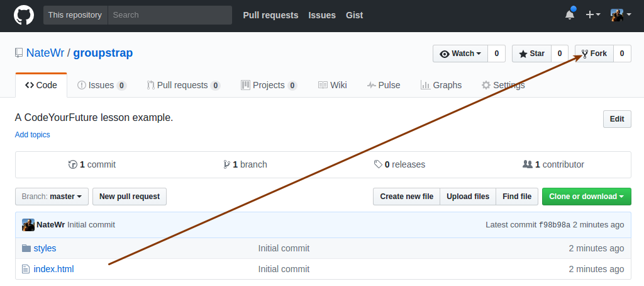
Task: Open the Branch: master dropdown
Action: (x=52, y=197)
